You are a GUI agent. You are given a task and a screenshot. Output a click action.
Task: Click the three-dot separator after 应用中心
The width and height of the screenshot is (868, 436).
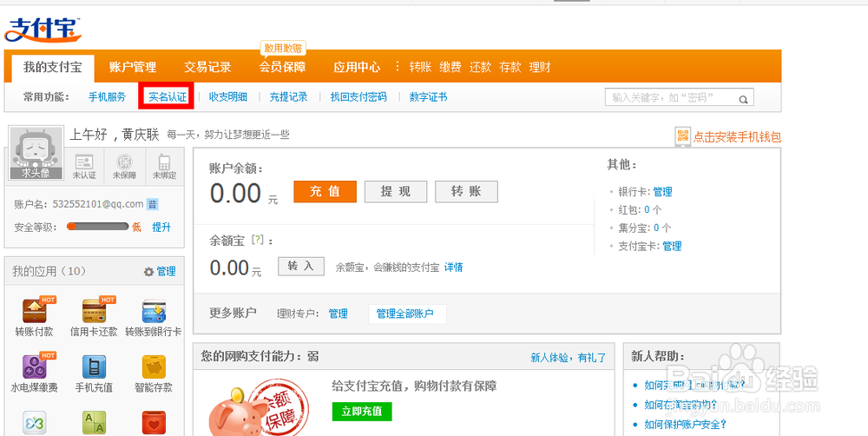click(x=397, y=67)
